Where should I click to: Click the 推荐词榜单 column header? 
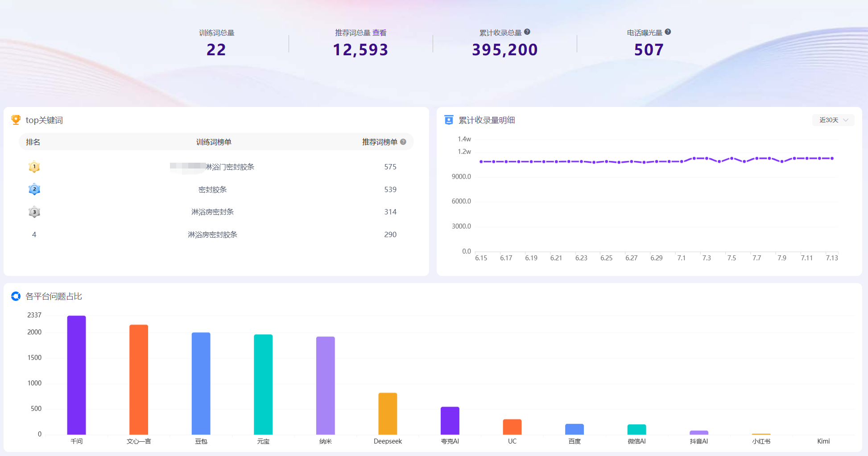pos(380,142)
